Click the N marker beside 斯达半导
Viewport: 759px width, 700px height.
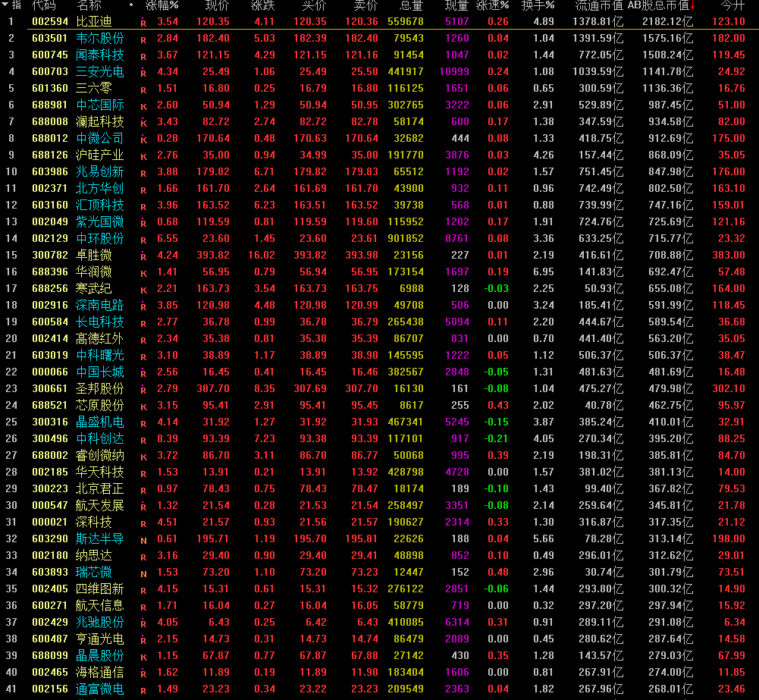point(143,540)
